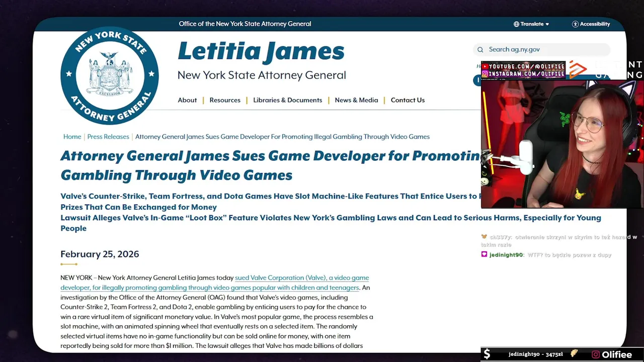
Task: Click the globe icon beside Translate
Action: click(516, 24)
